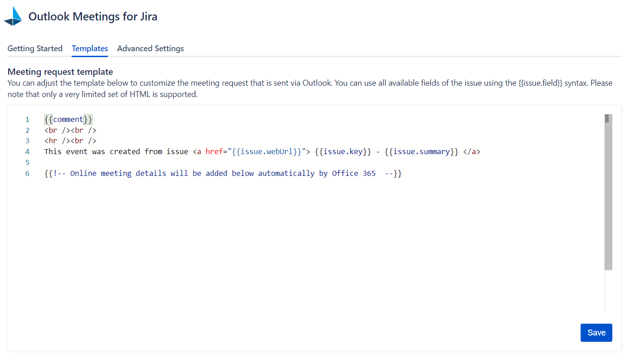Select the Templates tab
Image resolution: width=635 pixels, height=364 pixels.
pos(90,49)
